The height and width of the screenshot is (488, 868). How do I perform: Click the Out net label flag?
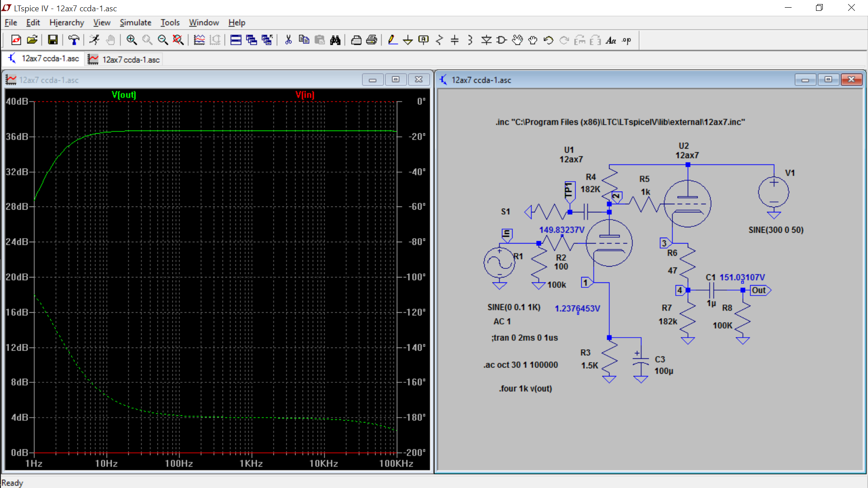[760, 291]
